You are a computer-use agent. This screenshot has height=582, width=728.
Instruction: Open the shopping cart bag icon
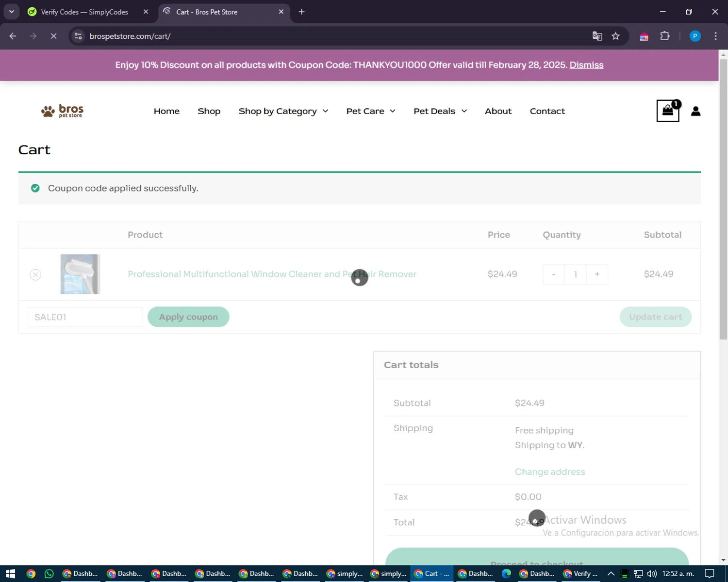tap(668, 111)
